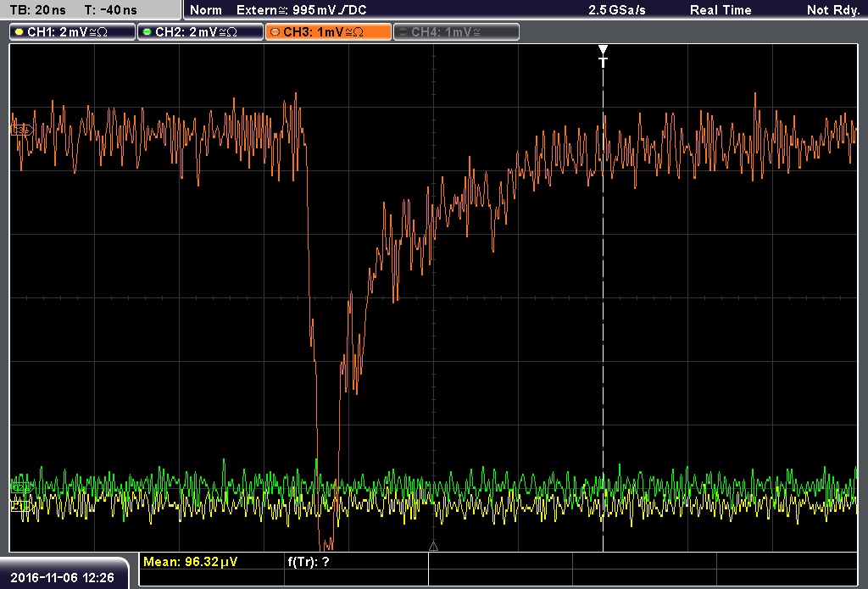Click the TB: 20 ns timebase readout

[37, 10]
